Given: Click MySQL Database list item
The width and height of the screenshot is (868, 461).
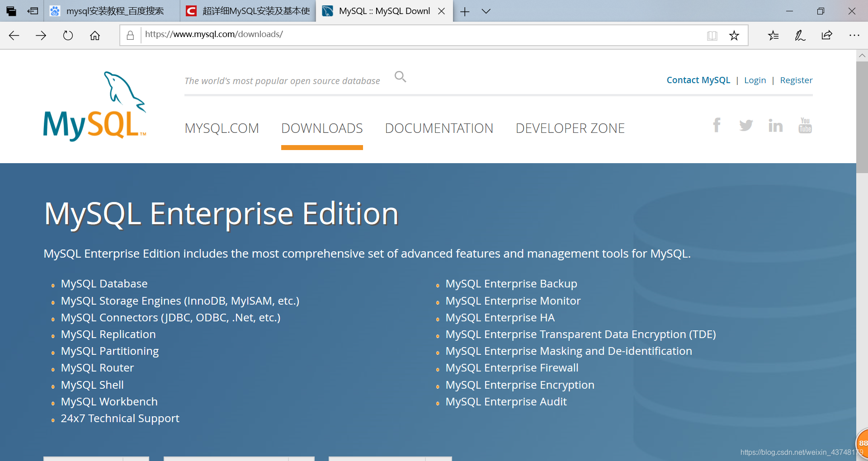Looking at the screenshot, I should coord(104,284).
